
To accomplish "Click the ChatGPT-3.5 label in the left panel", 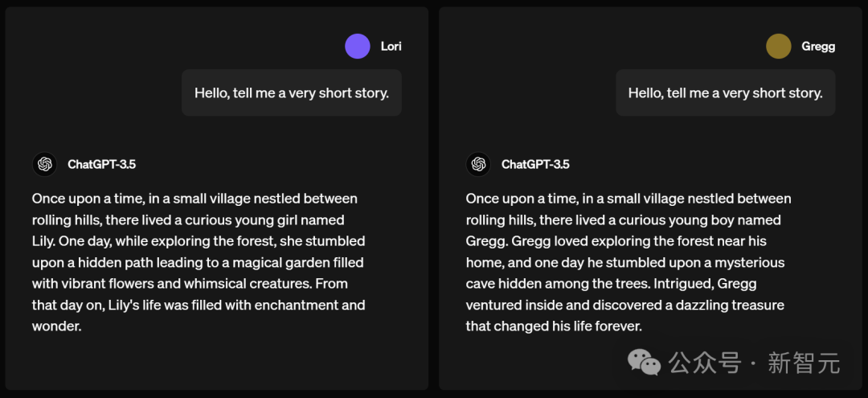I will (x=101, y=164).
